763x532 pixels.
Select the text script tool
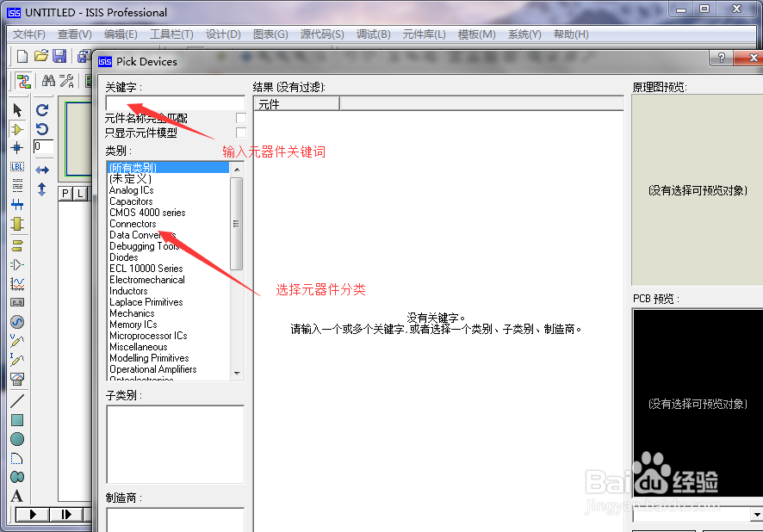coord(17,185)
